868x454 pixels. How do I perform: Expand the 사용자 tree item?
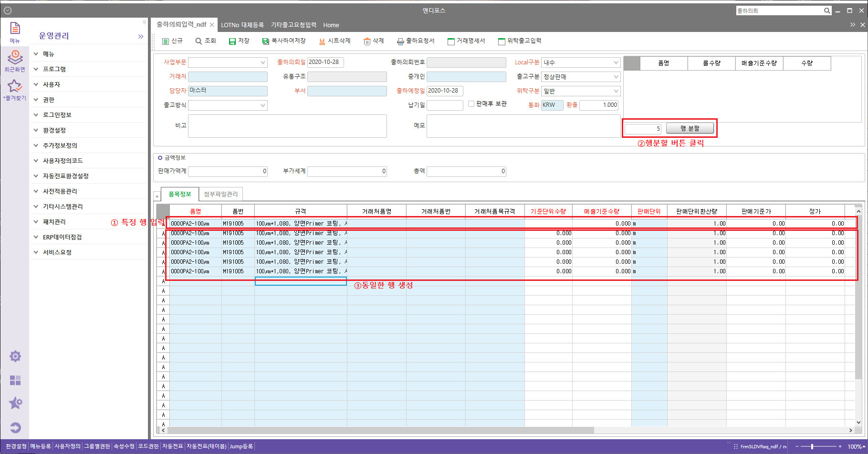click(x=36, y=84)
